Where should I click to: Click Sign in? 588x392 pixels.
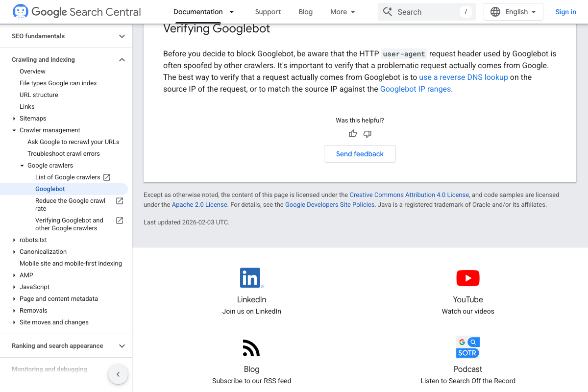pyautogui.click(x=565, y=12)
